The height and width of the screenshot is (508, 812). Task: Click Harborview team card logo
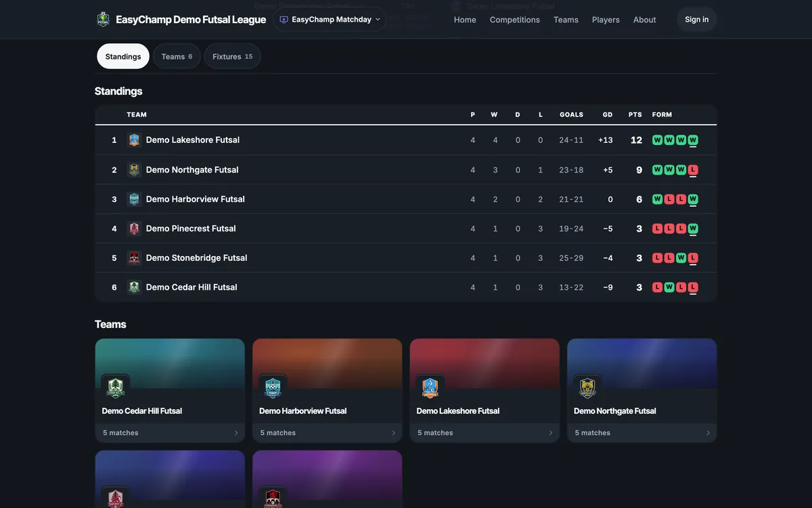tap(273, 388)
